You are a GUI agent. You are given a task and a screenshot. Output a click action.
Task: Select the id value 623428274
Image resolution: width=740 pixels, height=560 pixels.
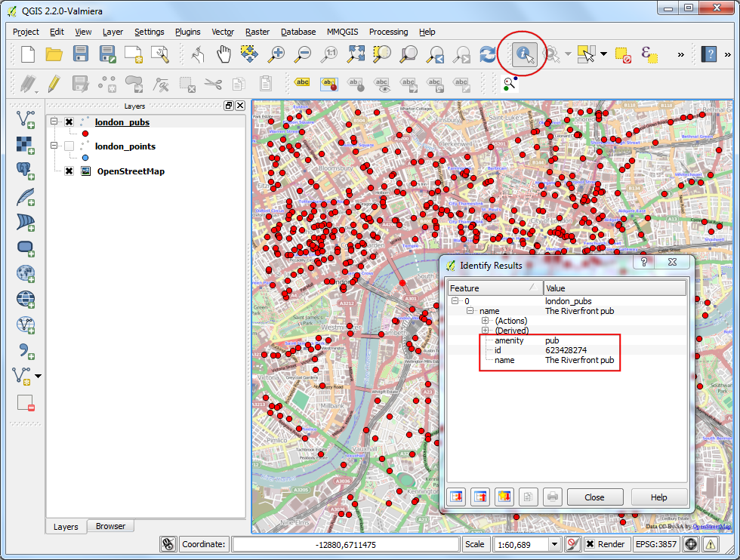click(566, 350)
